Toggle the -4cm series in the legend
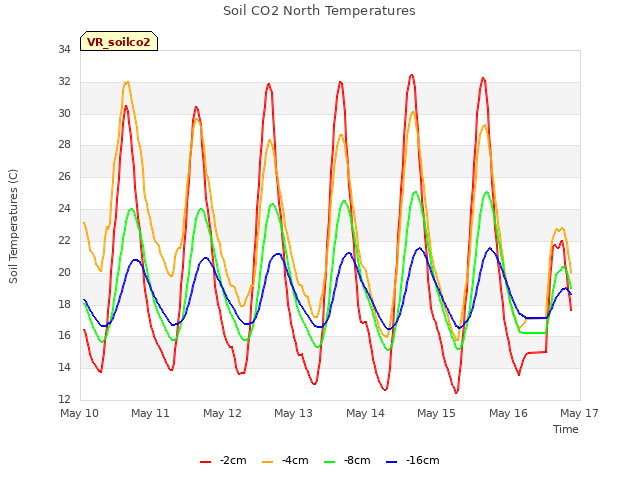640x480 pixels. pos(285,460)
